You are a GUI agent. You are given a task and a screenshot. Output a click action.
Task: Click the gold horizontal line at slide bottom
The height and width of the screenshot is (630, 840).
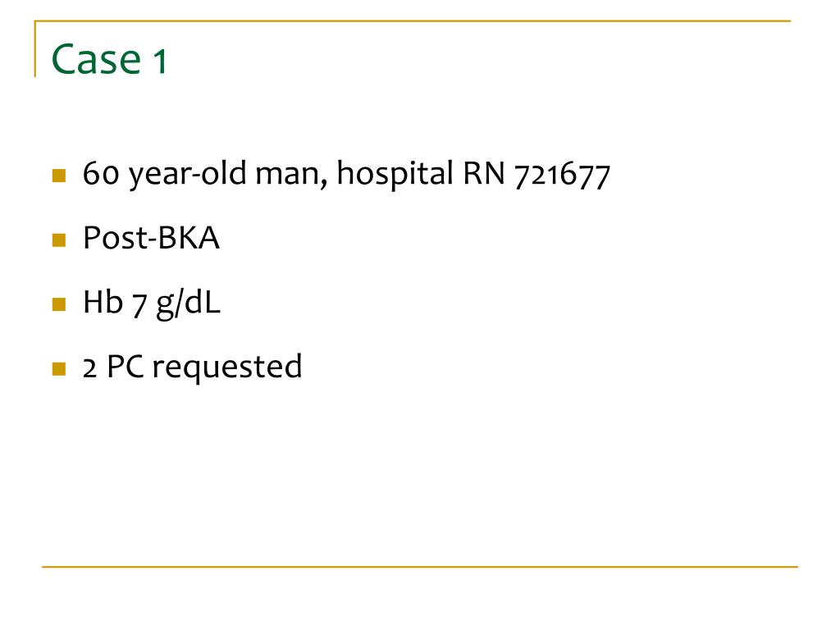pyautogui.click(x=419, y=566)
